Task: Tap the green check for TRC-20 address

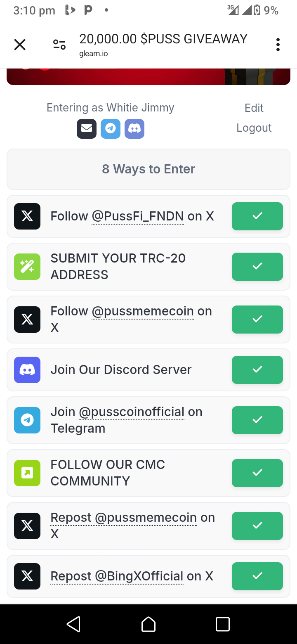Action: coord(257,267)
